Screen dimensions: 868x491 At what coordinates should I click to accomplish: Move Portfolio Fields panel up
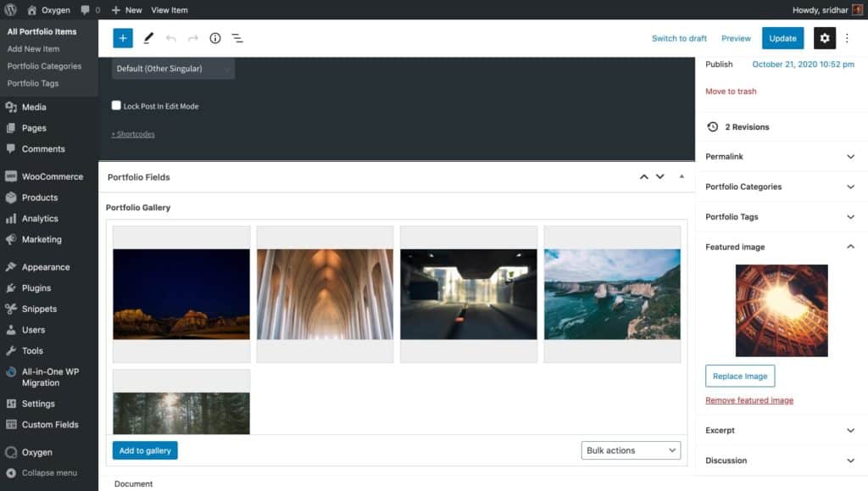pos(644,177)
